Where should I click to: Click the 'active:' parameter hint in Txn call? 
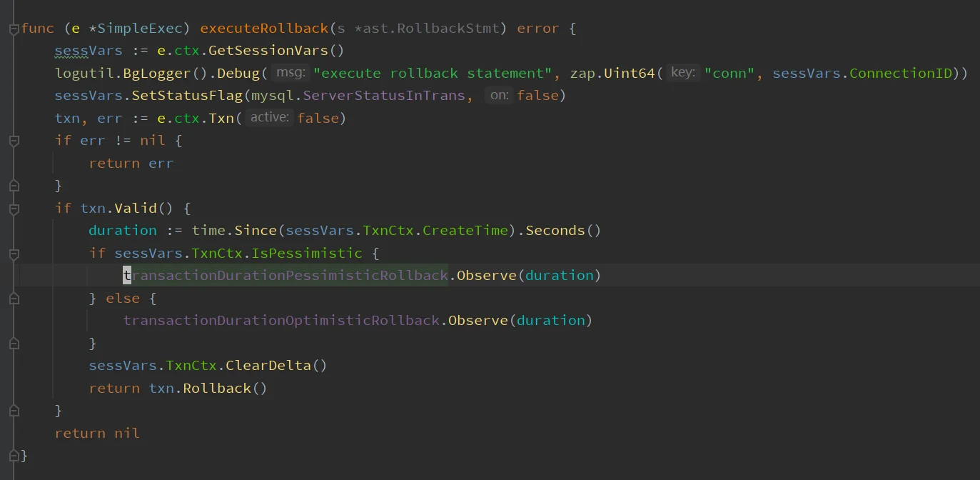pos(270,118)
